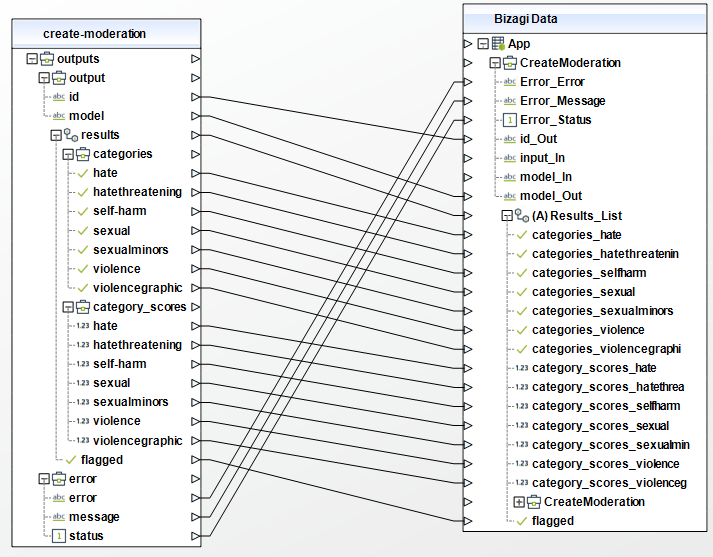Collapse the outputs node in create-moderation
Image resolution: width=713 pixels, height=557 pixels.
coord(32,59)
